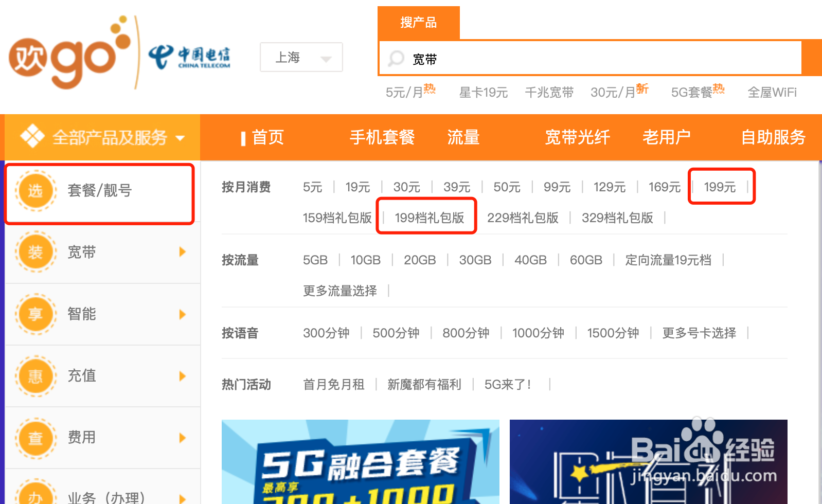The image size is (822, 504).
Task: Open the 手机套餐 menu
Action: (382, 137)
